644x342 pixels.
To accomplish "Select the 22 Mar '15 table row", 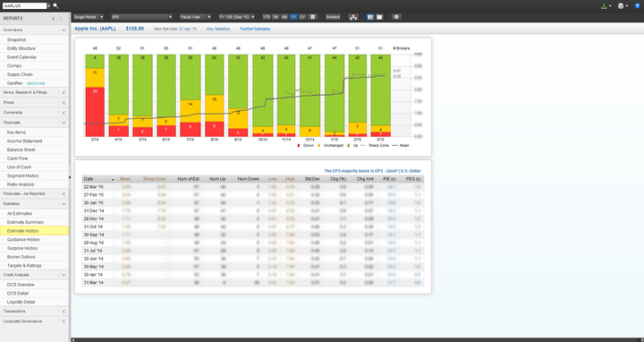I will (252, 187).
